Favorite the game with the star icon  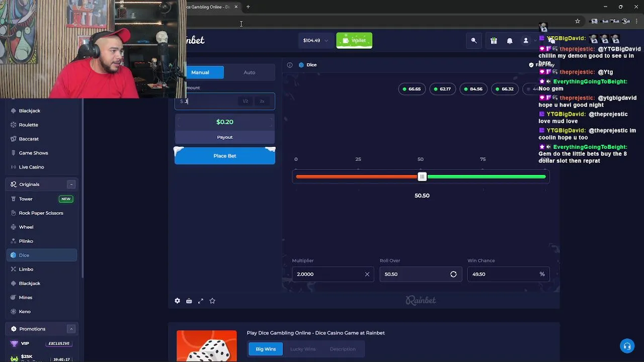tap(212, 301)
